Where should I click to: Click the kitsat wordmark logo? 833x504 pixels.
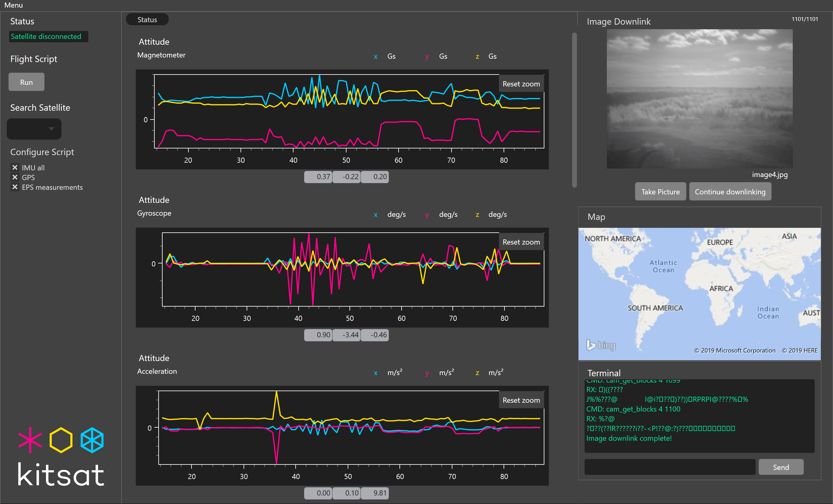(x=61, y=474)
